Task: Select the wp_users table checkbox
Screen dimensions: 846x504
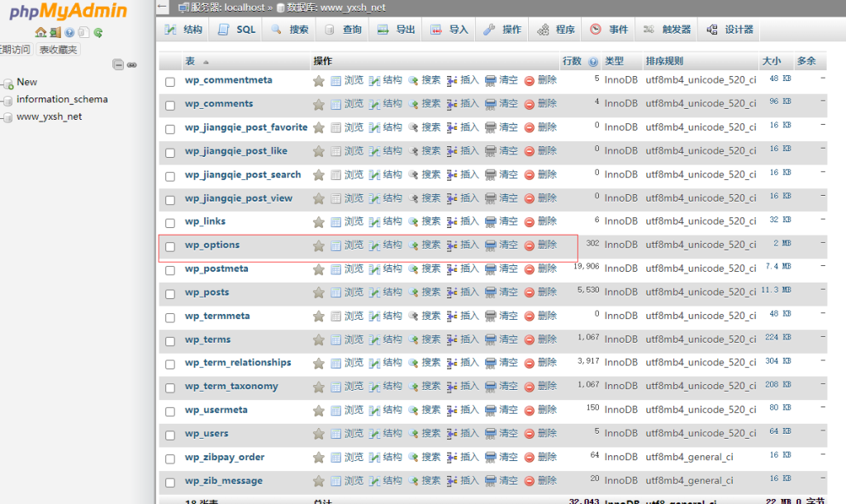Action: pyautogui.click(x=170, y=435)
